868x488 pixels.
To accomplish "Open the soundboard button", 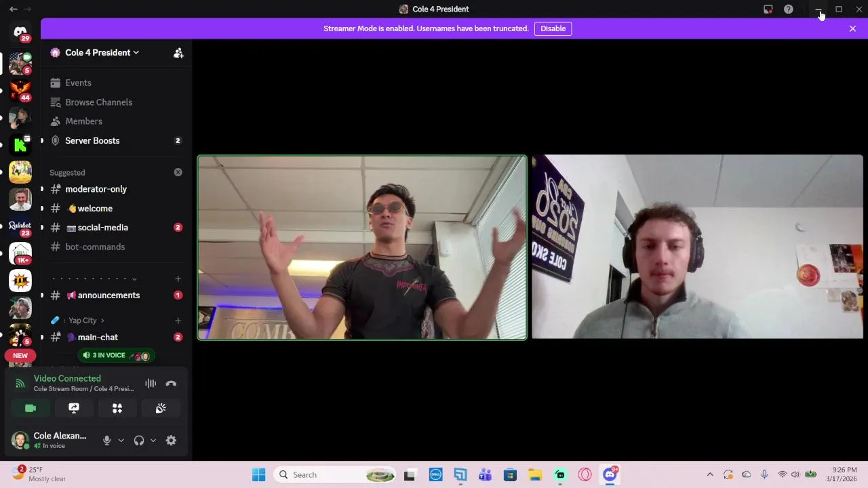I will point(161,408).
